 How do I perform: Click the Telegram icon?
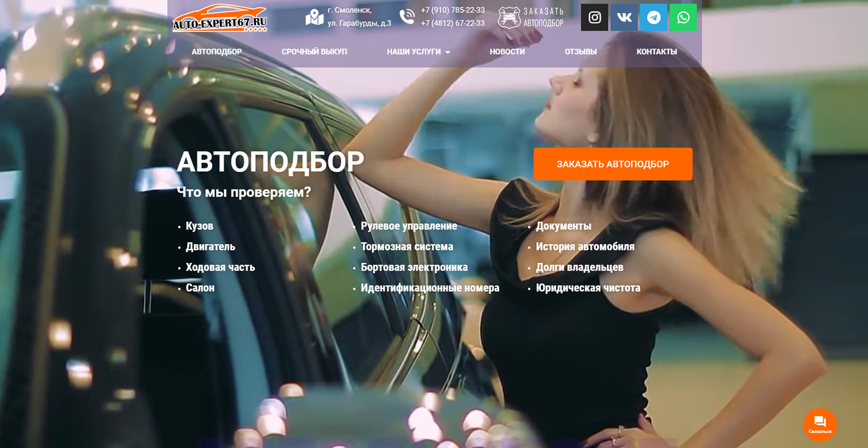(654, 18)
